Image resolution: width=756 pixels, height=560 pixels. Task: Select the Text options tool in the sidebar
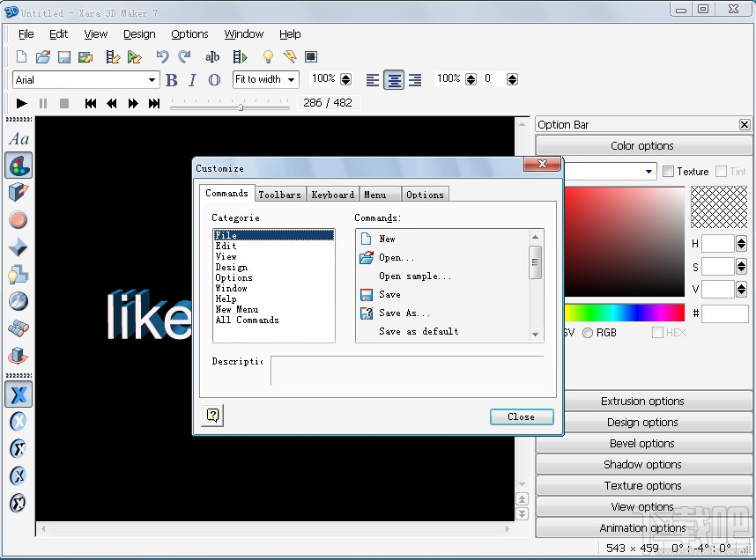point(19,138)
